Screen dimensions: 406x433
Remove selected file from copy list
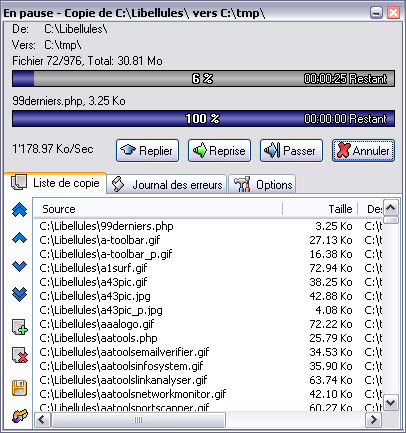[x=20, y=355]
